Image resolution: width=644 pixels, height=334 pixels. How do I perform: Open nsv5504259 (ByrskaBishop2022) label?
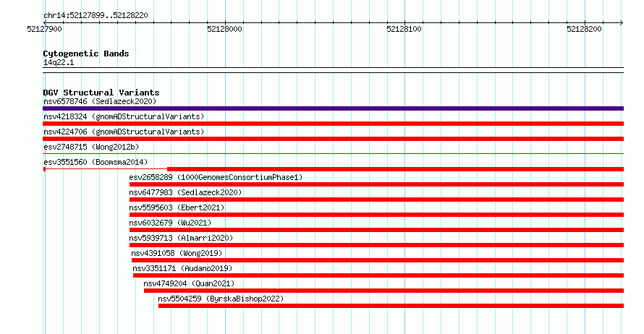coord(221,299)
